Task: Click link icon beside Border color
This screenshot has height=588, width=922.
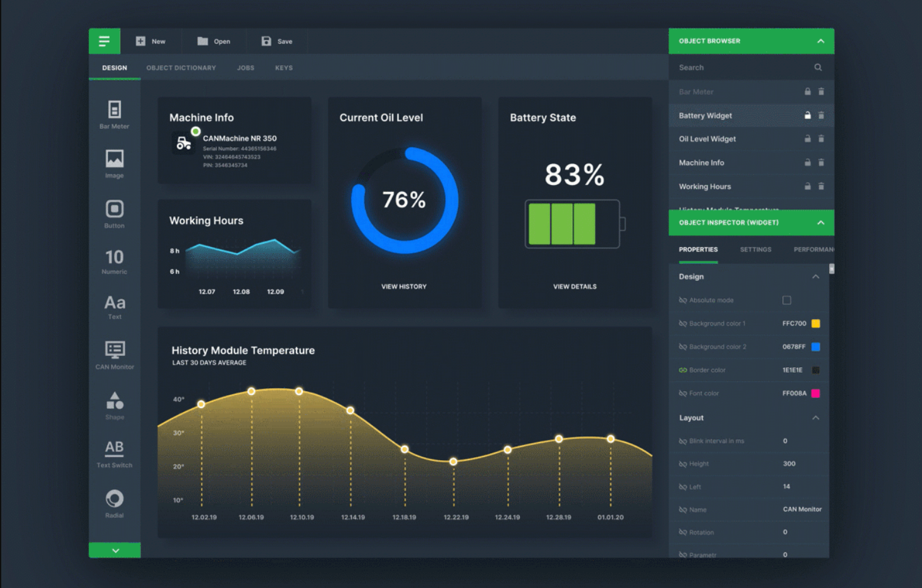Action: (682, 370)
